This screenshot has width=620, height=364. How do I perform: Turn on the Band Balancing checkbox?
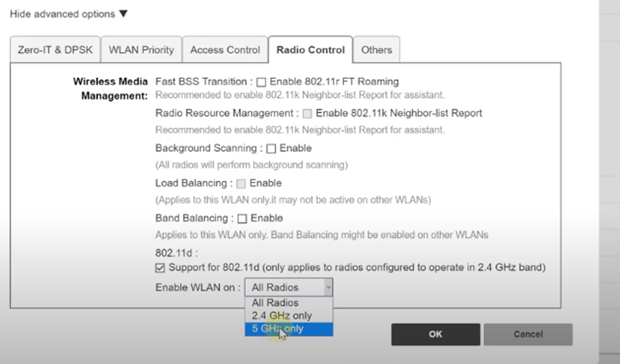coord(242,219)
